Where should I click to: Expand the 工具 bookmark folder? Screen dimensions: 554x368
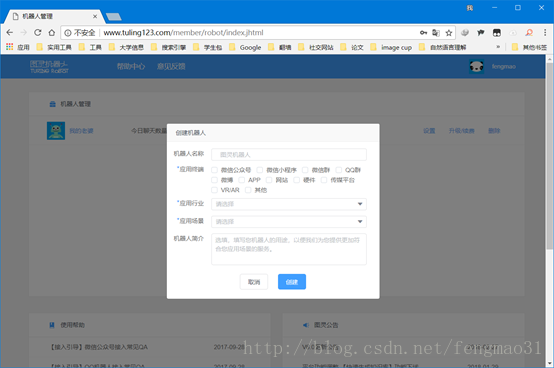tap(90, 47)
